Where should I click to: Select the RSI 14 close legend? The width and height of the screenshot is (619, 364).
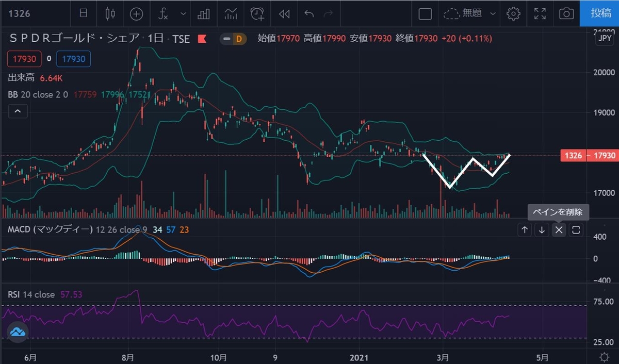(x=31, y=295)
